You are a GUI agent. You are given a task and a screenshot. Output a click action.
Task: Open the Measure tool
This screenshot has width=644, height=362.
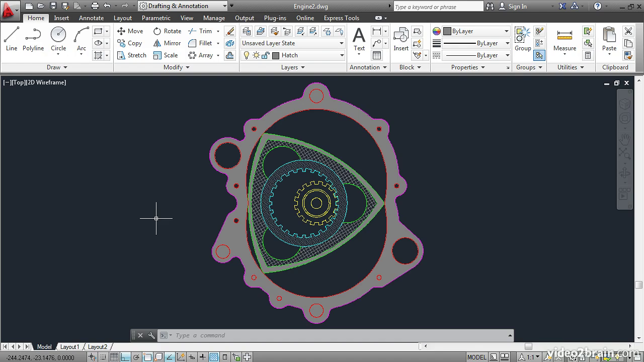coord(565,39)
